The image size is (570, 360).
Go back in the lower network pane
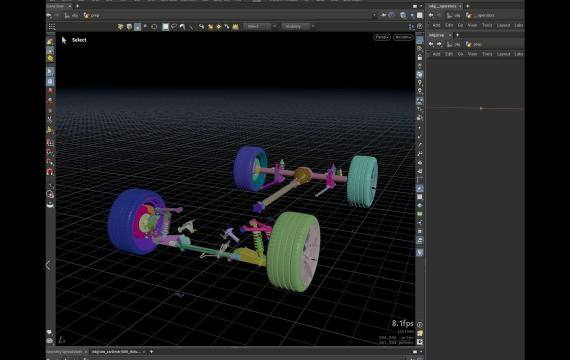[431, 44]
